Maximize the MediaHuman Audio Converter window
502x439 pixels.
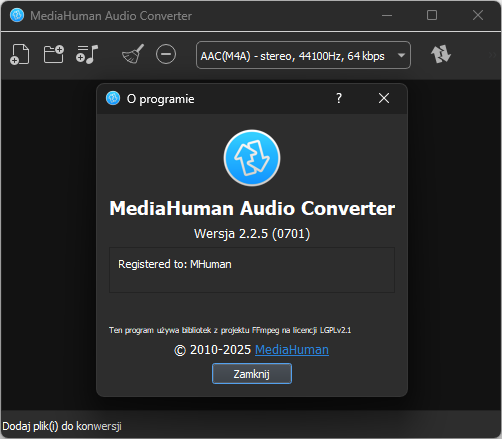click(x=432, y=15)
